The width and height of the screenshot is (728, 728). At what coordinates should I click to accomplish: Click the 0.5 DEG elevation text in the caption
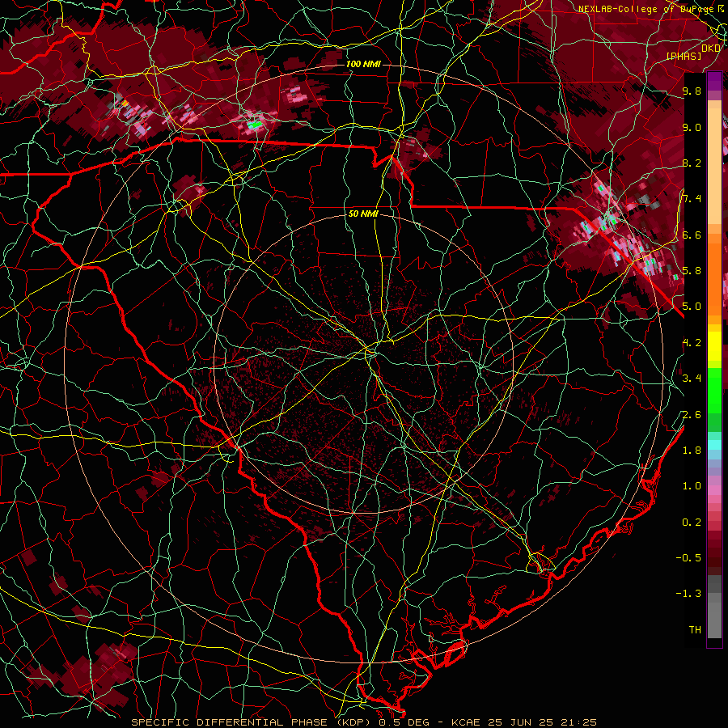[404, 722]
